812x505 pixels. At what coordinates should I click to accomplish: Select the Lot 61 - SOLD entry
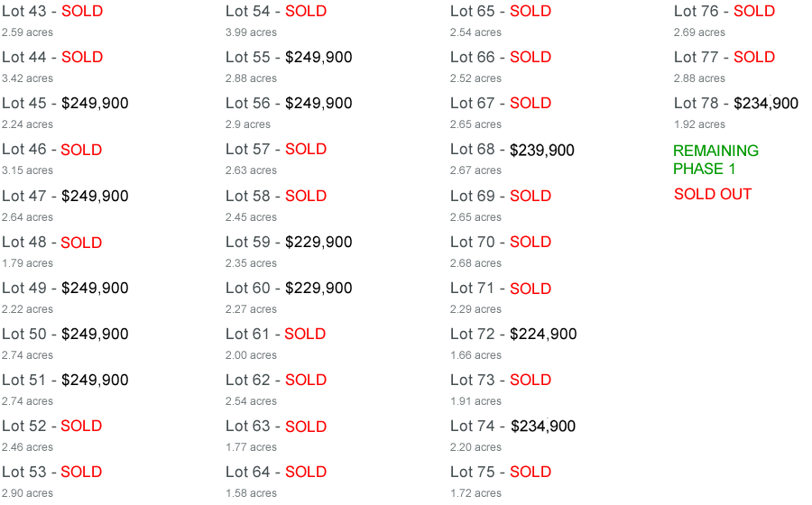point(275,335)
